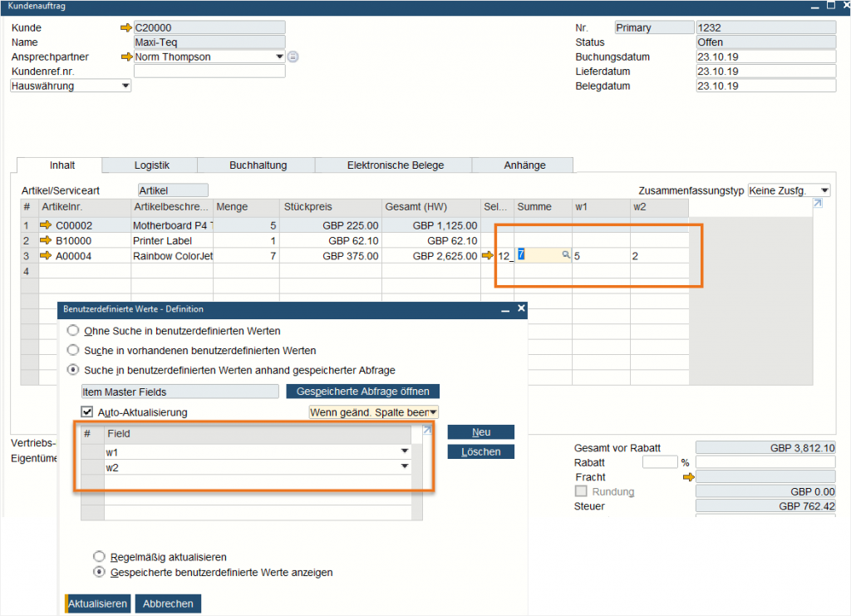851x616 pixels.
Task: Switch to the Logistik tab
Action: pos(152,165)
